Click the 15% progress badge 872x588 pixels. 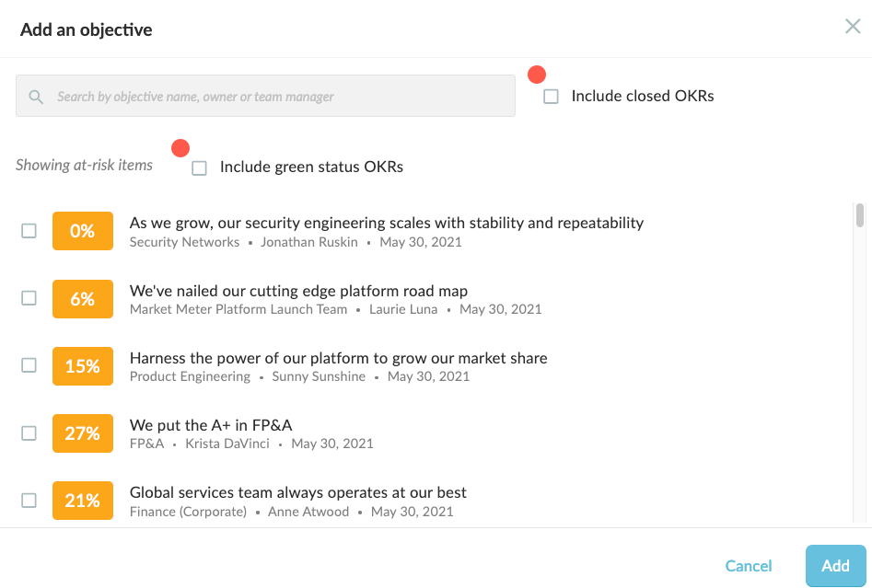tap(83, 365)
